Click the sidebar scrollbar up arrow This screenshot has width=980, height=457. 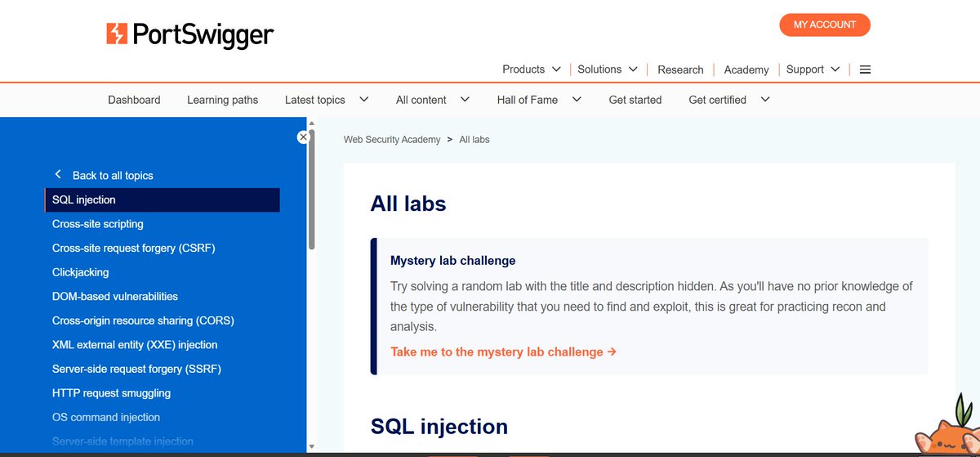point(311,125)
